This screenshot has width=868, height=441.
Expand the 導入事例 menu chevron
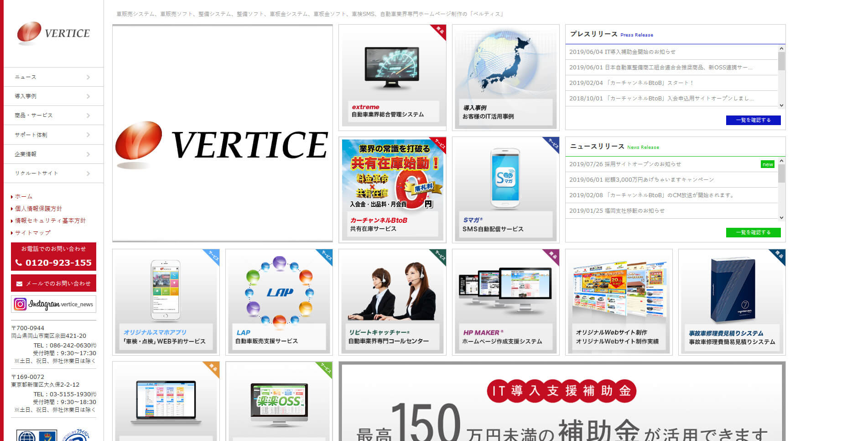[88, 96]
